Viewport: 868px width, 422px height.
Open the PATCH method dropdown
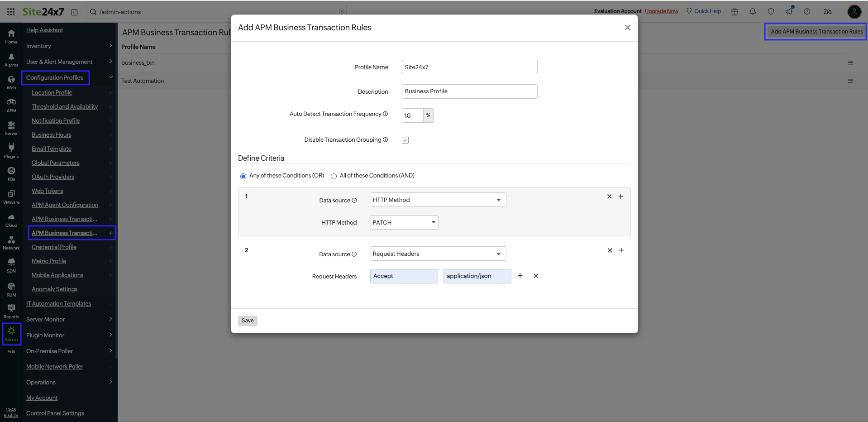pyautogui.click(x=403, y=222)
